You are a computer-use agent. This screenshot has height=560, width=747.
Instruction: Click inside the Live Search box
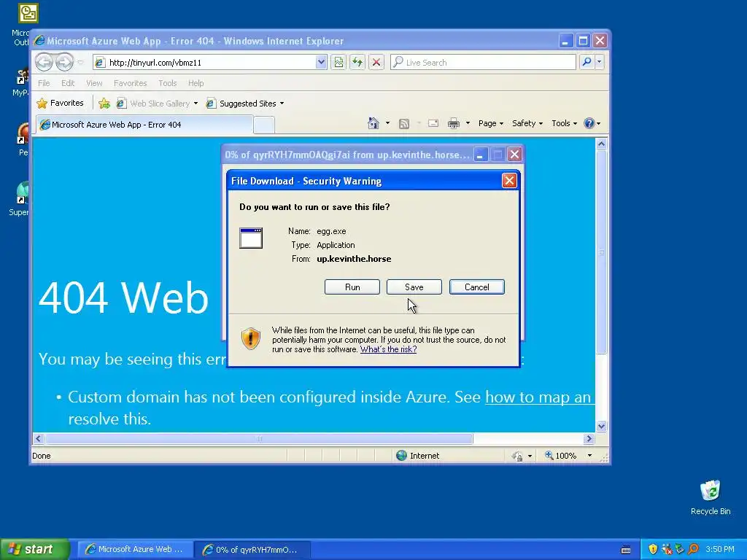483,63
